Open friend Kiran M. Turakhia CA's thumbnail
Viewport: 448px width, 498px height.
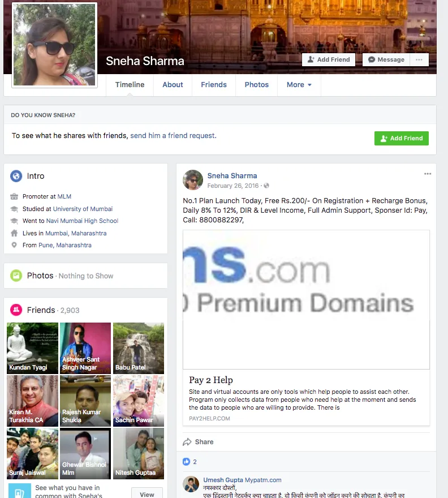point(33,401)
